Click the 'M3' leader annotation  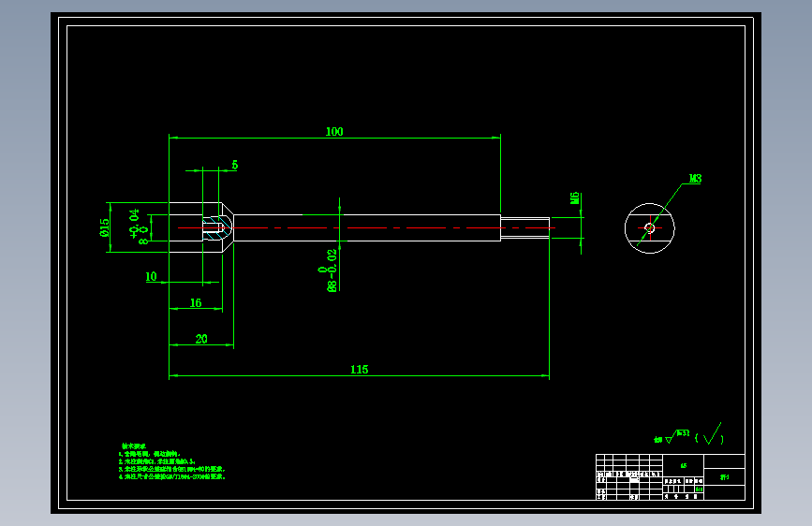click(695, 178)
